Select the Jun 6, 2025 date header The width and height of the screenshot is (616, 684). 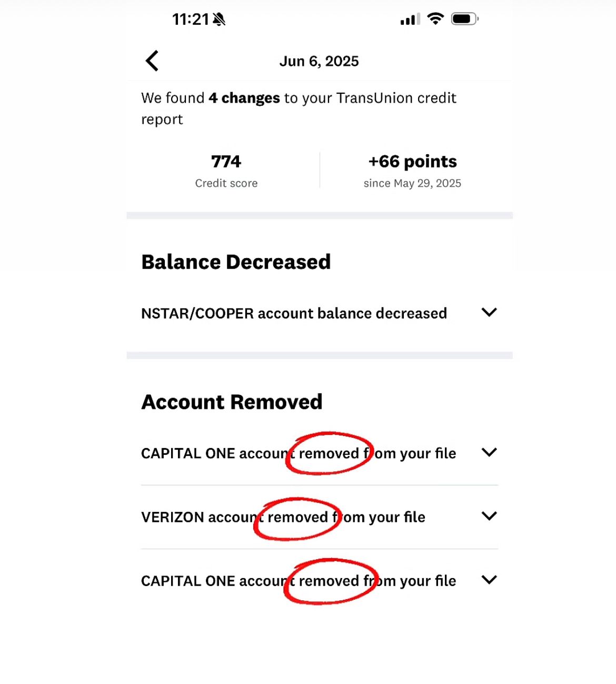(319, 61)
